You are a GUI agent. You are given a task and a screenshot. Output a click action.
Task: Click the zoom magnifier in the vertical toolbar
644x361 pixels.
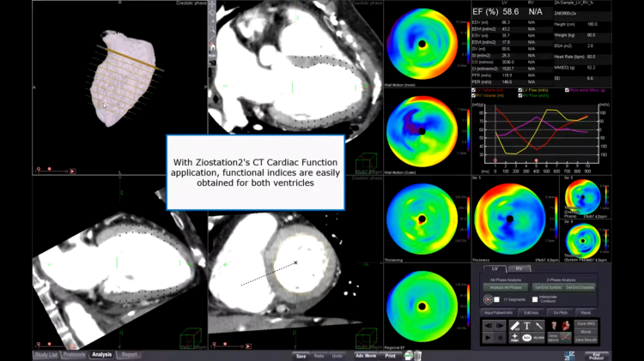click(x=212, y=29)
